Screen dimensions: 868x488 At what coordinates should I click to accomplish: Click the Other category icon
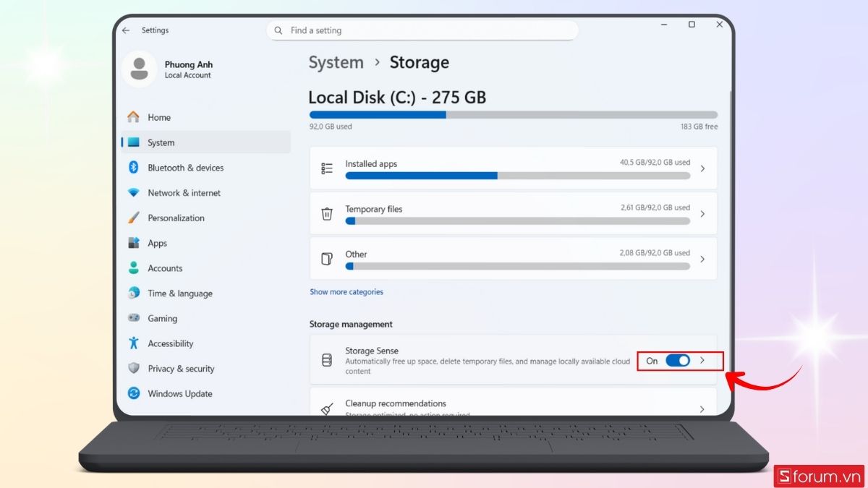point(327,259)
